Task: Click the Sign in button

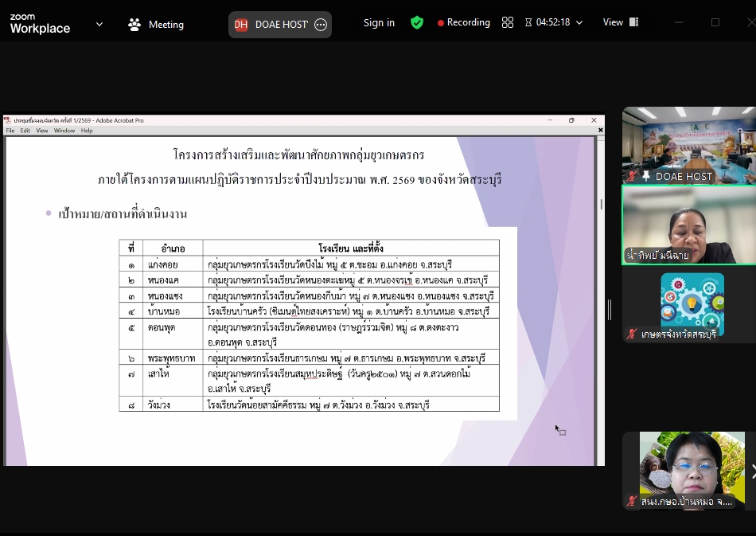Action: 379,23
